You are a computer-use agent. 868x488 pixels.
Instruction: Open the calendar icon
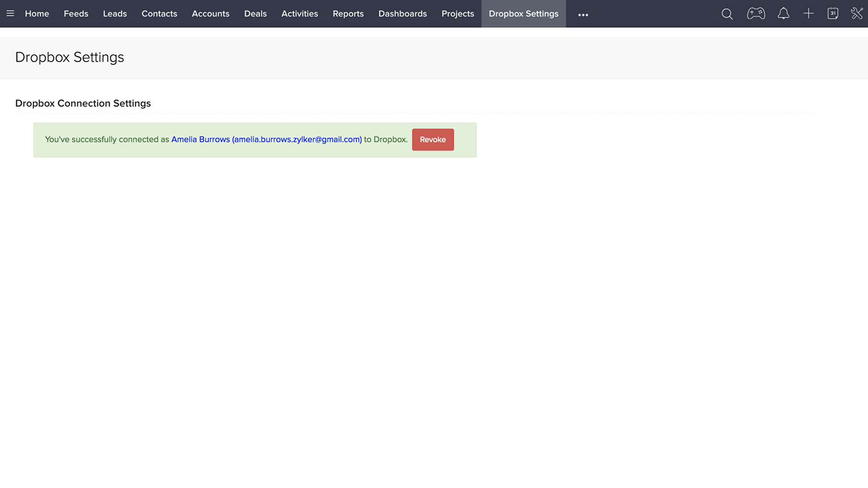pos(832,14)
